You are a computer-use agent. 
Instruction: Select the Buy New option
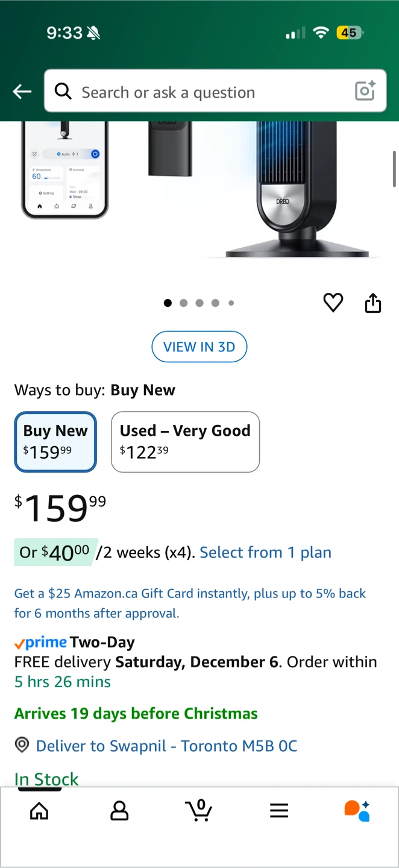coord(55,442)
